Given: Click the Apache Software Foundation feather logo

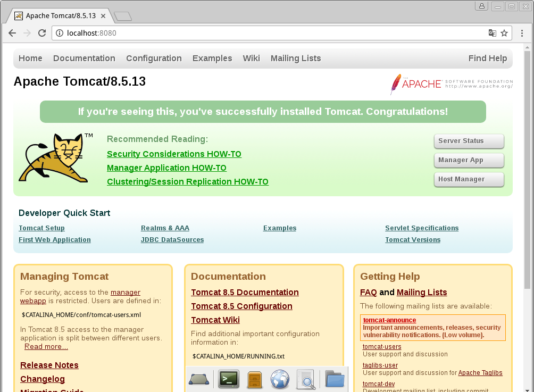Looking at the screenshot, I should 451,84.
